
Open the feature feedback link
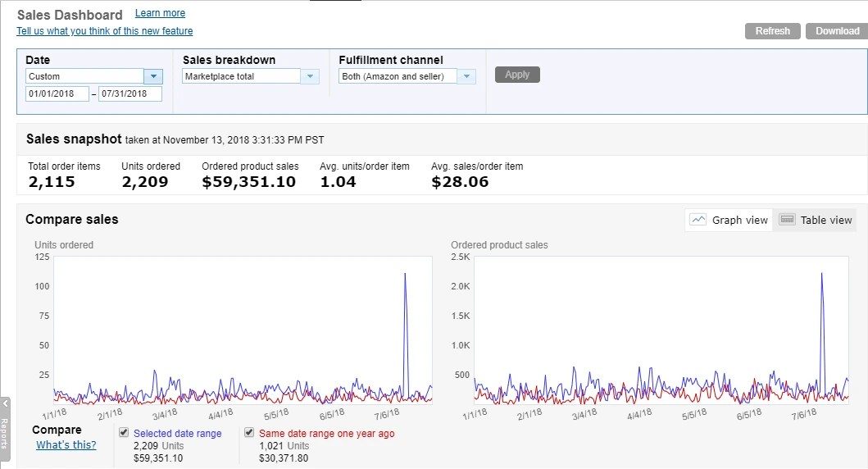click(x=105, y=31)
